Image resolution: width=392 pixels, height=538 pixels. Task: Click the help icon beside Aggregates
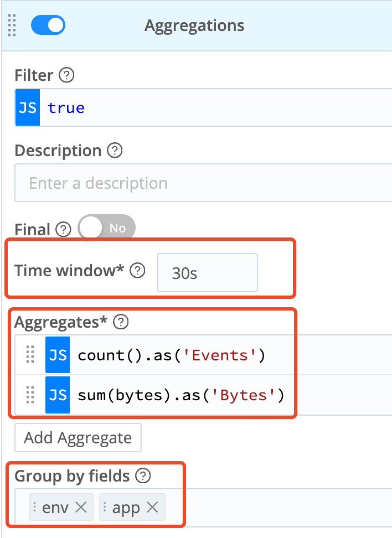click(121, 322)
